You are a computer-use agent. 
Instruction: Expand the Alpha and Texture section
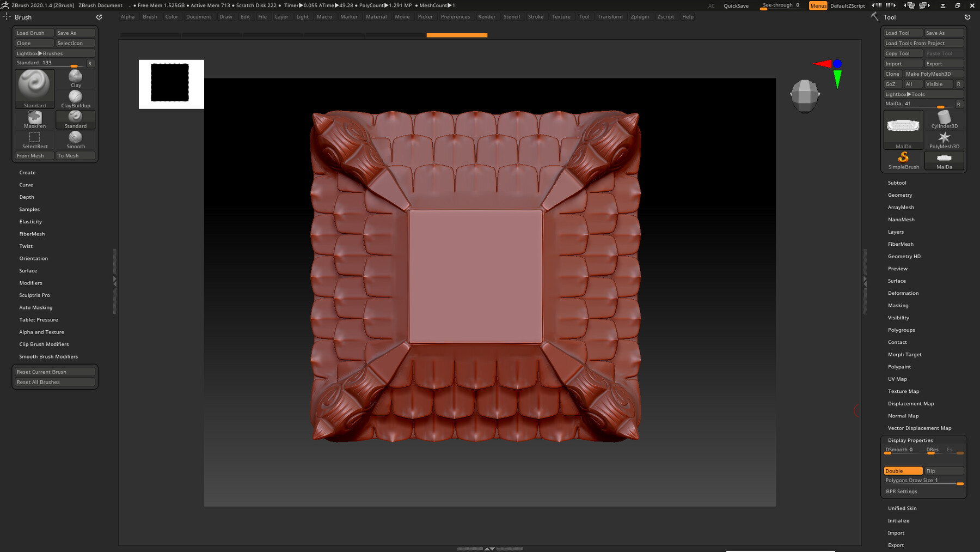41,332
